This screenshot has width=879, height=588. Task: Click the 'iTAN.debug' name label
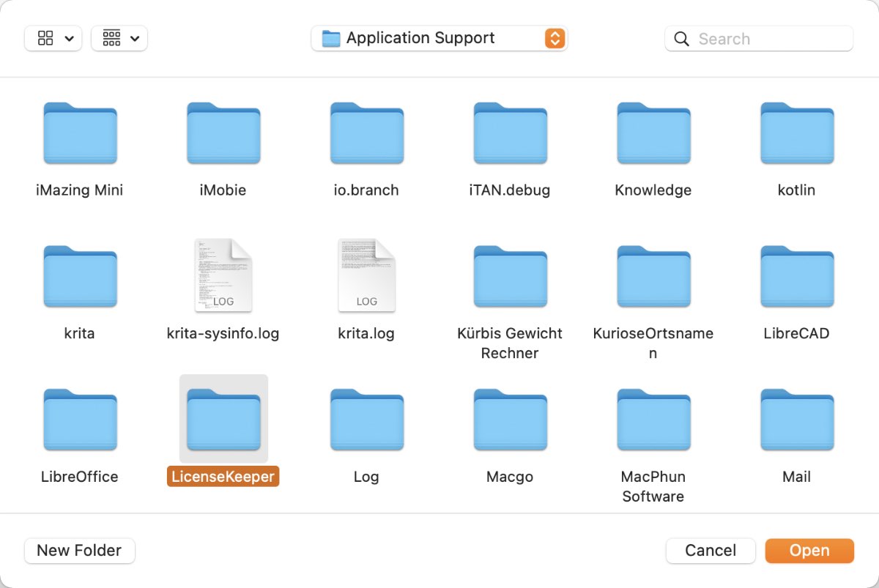pyautogui.click(x=510, y=190)
